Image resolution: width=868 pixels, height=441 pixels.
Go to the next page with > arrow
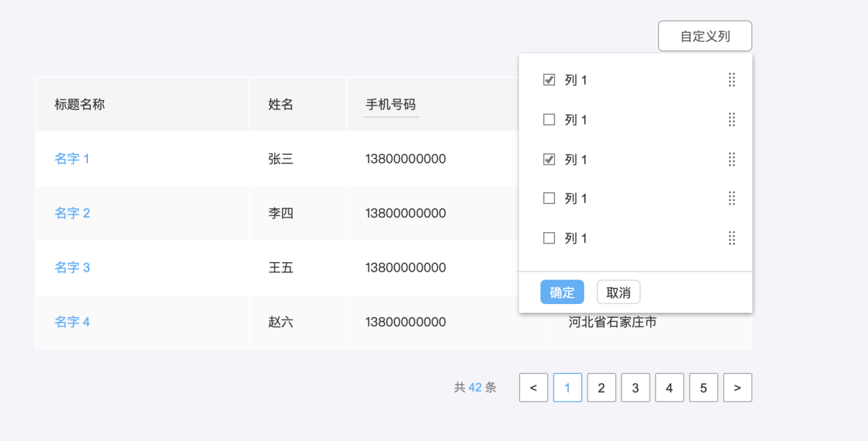pyautogui.click(x=738, y=388)
